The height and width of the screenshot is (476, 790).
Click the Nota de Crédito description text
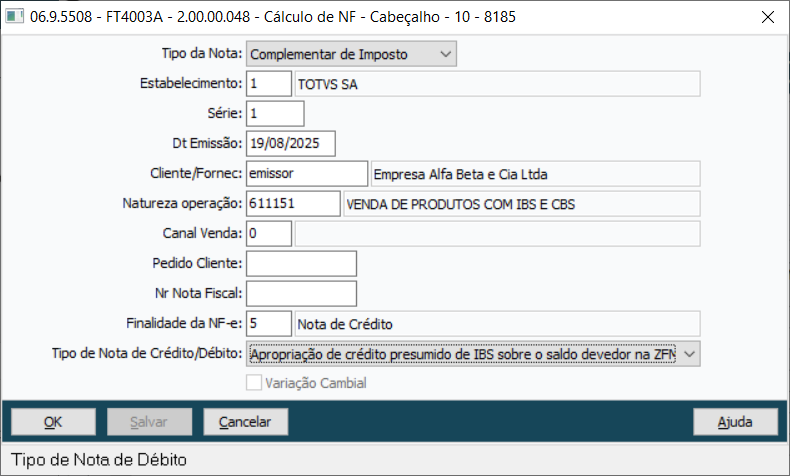coord(345,324)
